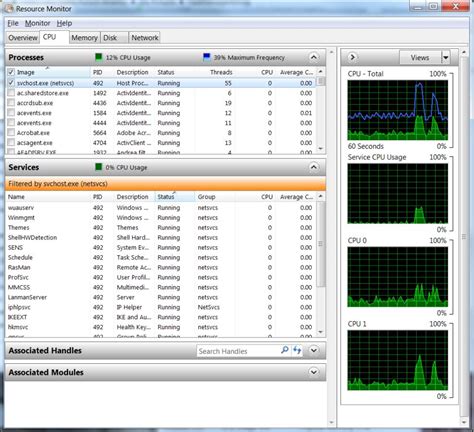This screenshot has height=432, width=474.
Task: Switch to the Network tab
Action: click(x=145, y=38)
